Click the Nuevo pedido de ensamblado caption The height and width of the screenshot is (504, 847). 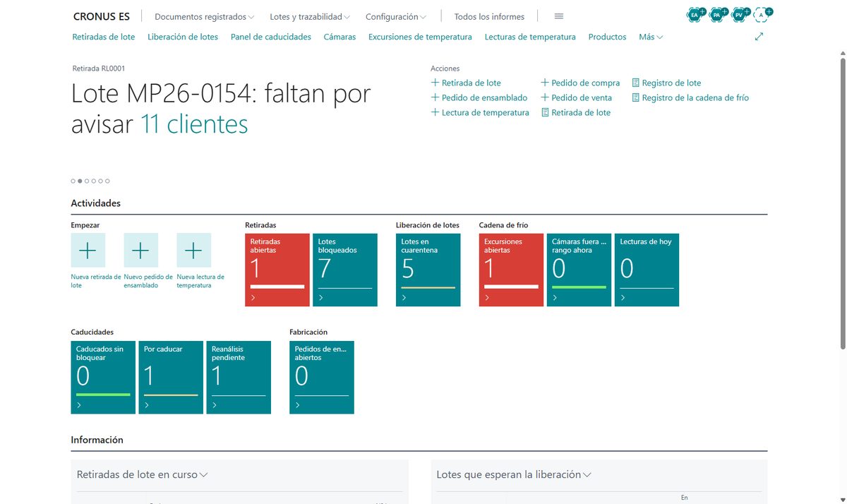coord(148,281)
